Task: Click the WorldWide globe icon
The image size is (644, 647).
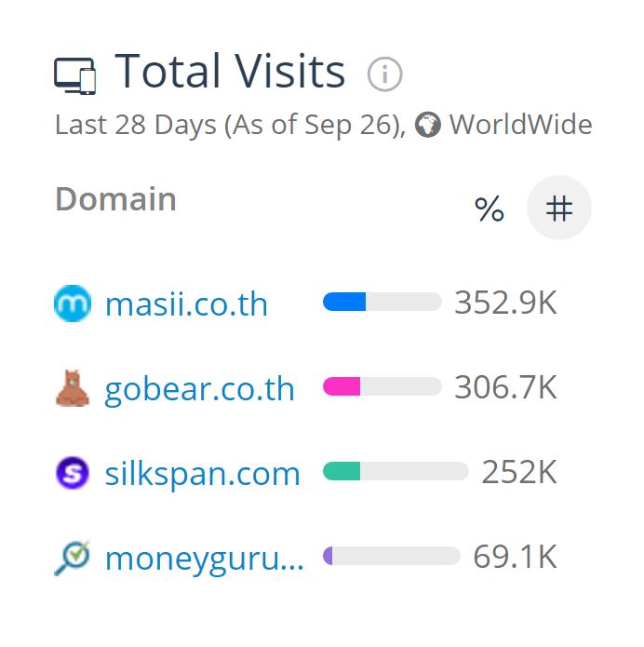Action: pyautogui.click(x=428, y=125)
